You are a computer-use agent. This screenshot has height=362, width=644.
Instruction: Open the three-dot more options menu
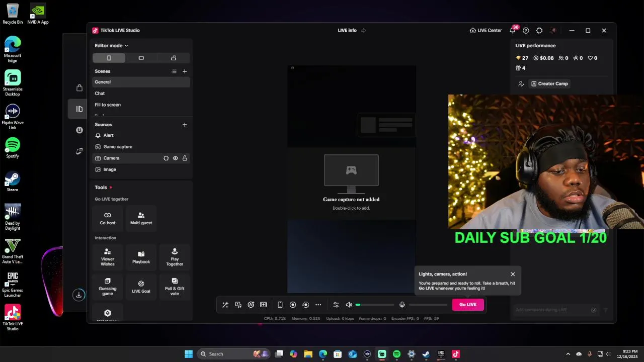(318, 305)
